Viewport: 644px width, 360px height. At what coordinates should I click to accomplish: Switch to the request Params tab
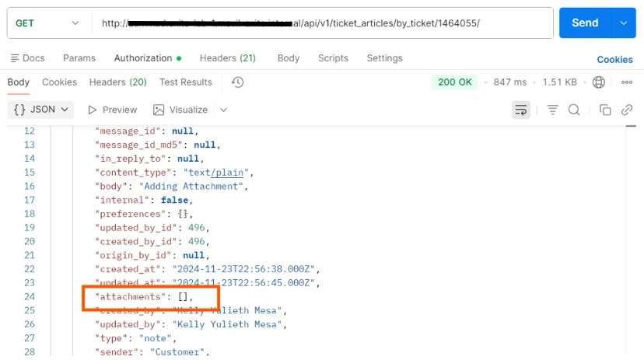[x=79, y=58]
